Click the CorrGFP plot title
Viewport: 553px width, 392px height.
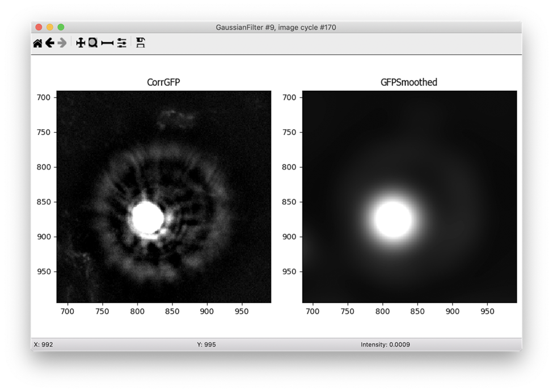point(163,83)
